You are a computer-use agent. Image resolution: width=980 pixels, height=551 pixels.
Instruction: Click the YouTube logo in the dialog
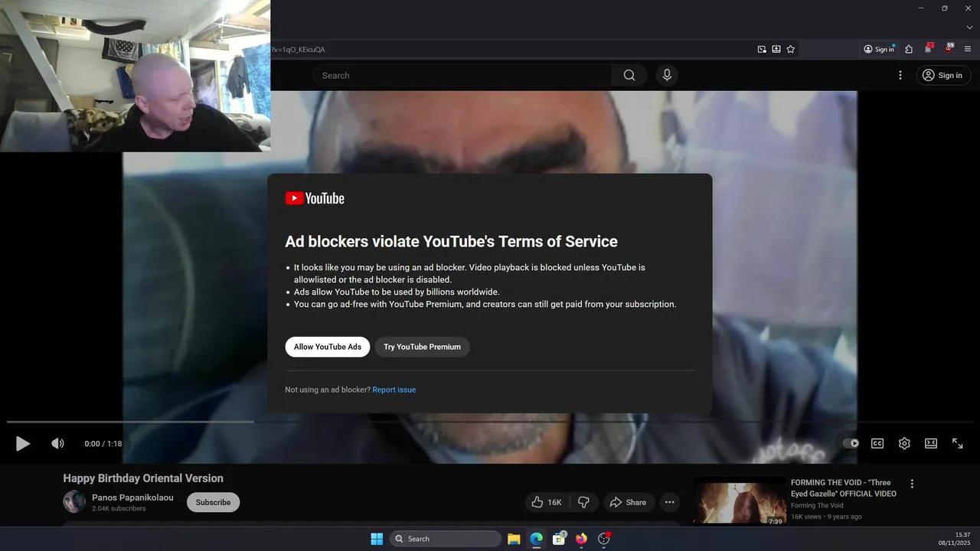pyautogui.click(x=315, y=198)
